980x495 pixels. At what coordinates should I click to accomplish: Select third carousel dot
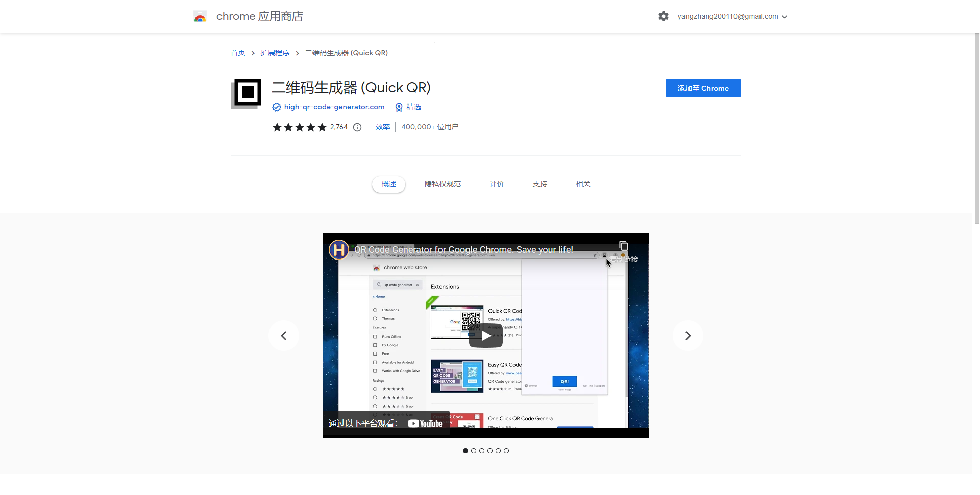coord(482,451)
